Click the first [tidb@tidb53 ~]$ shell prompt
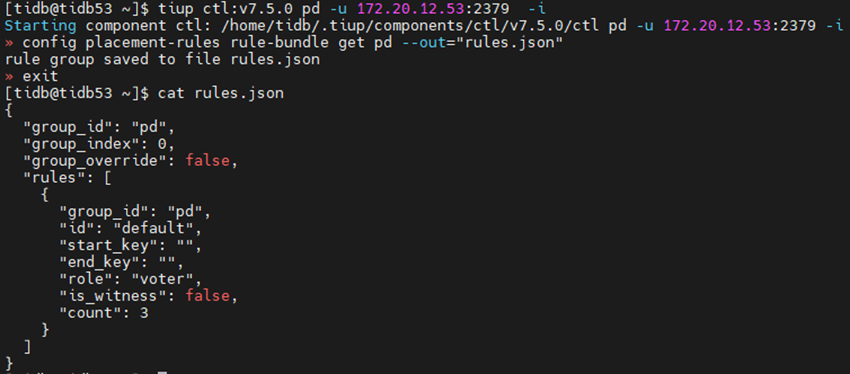Image resolution: width=850 pixels, height=374 pixels. 76,9
